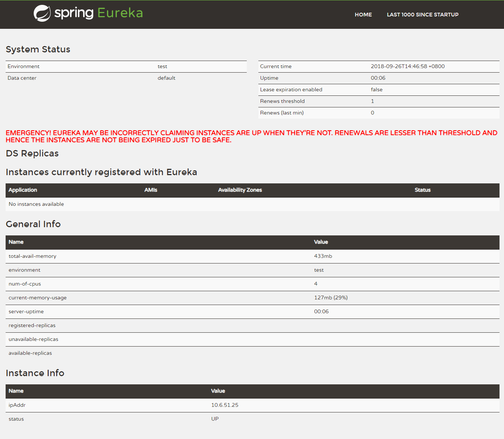The image size is (504, 439).
Task: Click the Renews (last min) value 0
Action: pyautogui.click(x=372, y=113)
